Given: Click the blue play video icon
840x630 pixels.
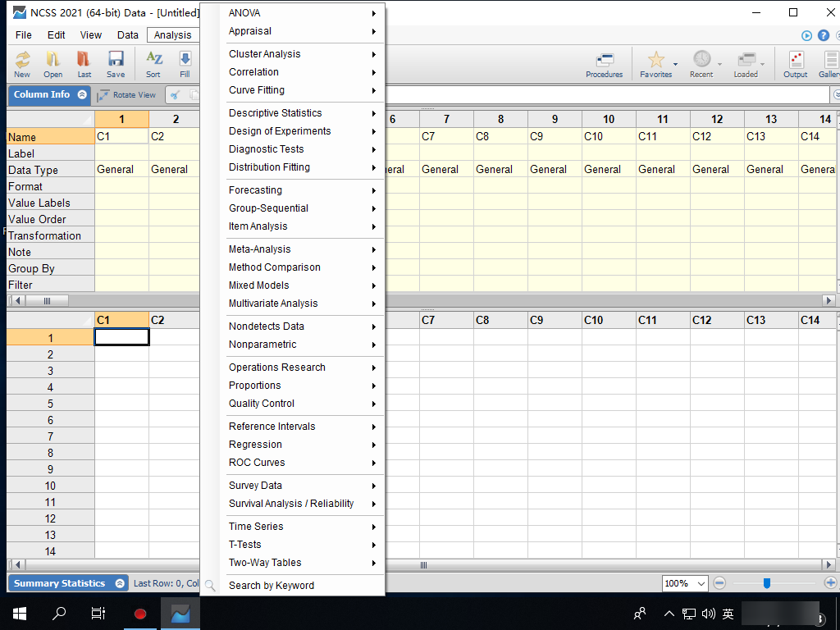Looking at the screenshot, I should coord(807,35).
